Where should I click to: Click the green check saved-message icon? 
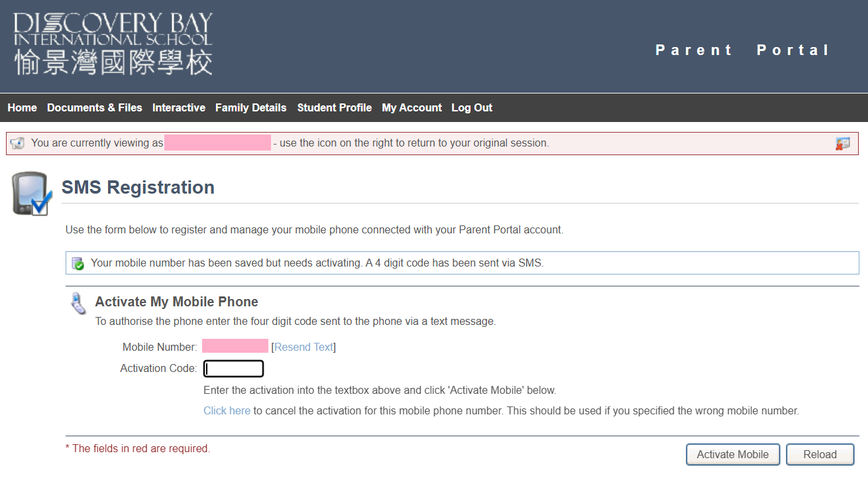tap(78, 263)
